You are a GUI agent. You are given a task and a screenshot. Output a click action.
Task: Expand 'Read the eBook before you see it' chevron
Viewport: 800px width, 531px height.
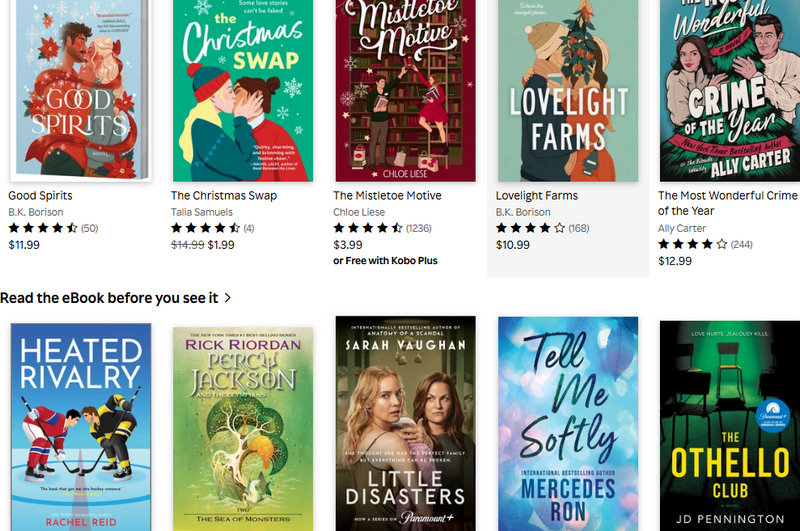coord(228,297)
